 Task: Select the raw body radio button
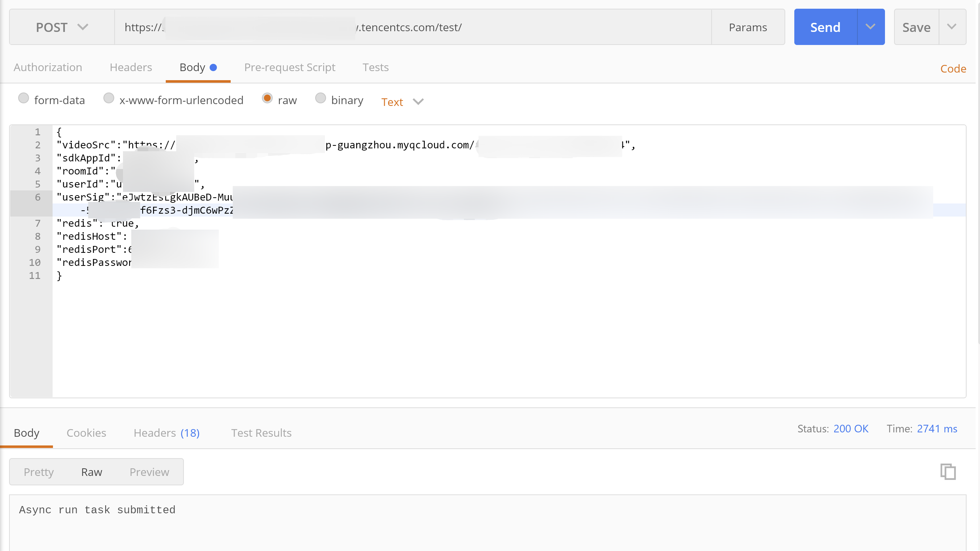pyautogui.click(x=267, y=98)
